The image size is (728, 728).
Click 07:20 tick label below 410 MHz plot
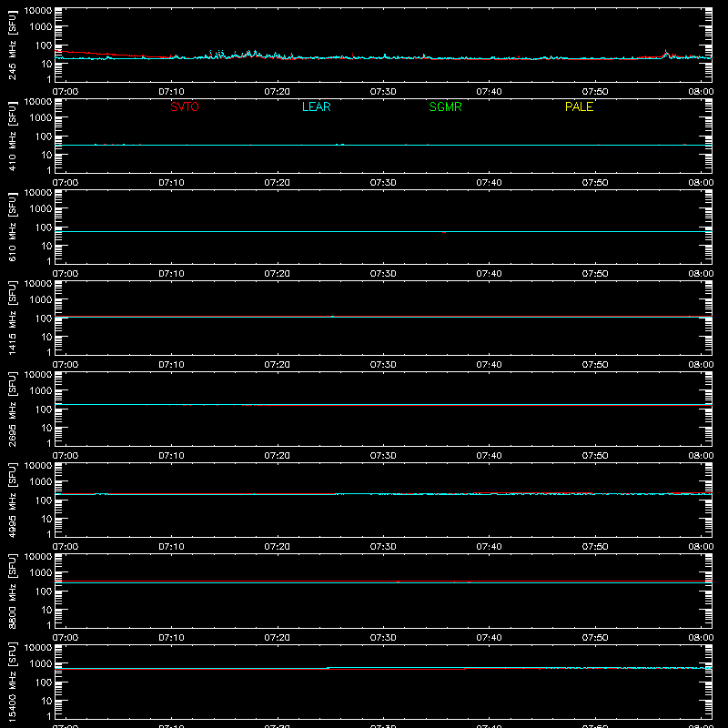coord(278,183)
